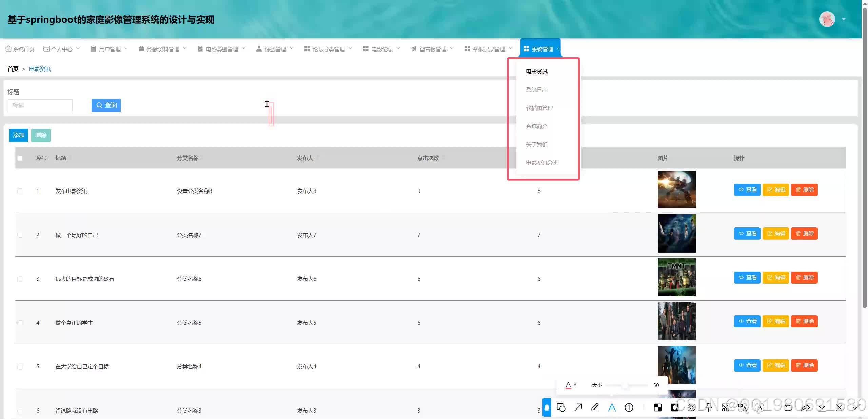Image resolution: width=868 pixels, height=419 pixels.
Task: Collapse the 系统管理 dropdown menu
Action: [x=540, y=49]
